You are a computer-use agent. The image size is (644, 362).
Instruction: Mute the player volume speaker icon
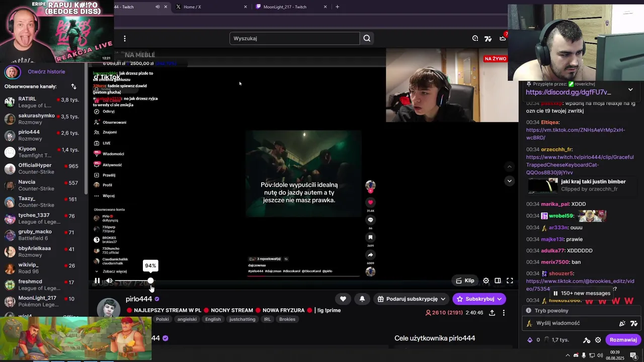(109, 281)
